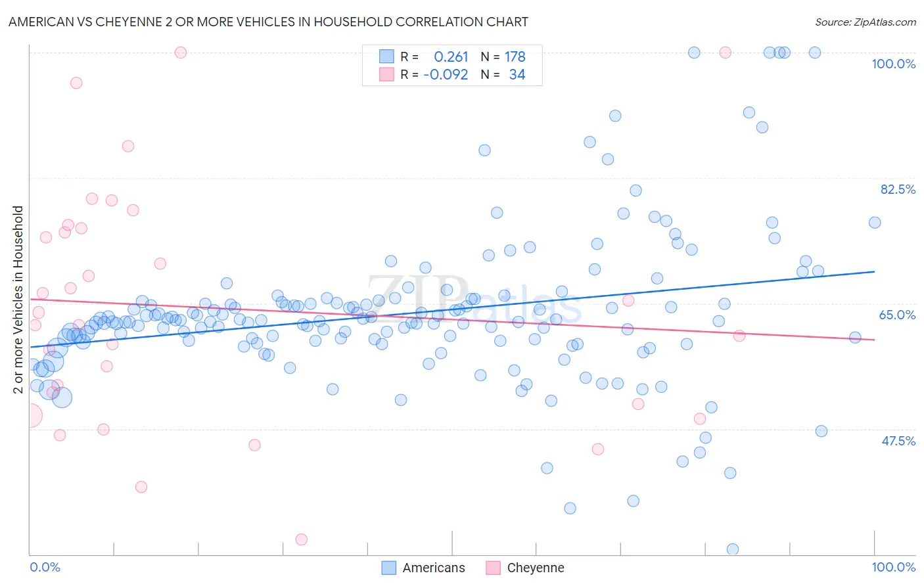This screenshot has height=586, width=924.
Task: Click the pink R = -0.092 statistics swatch
Action: [386, 74]
